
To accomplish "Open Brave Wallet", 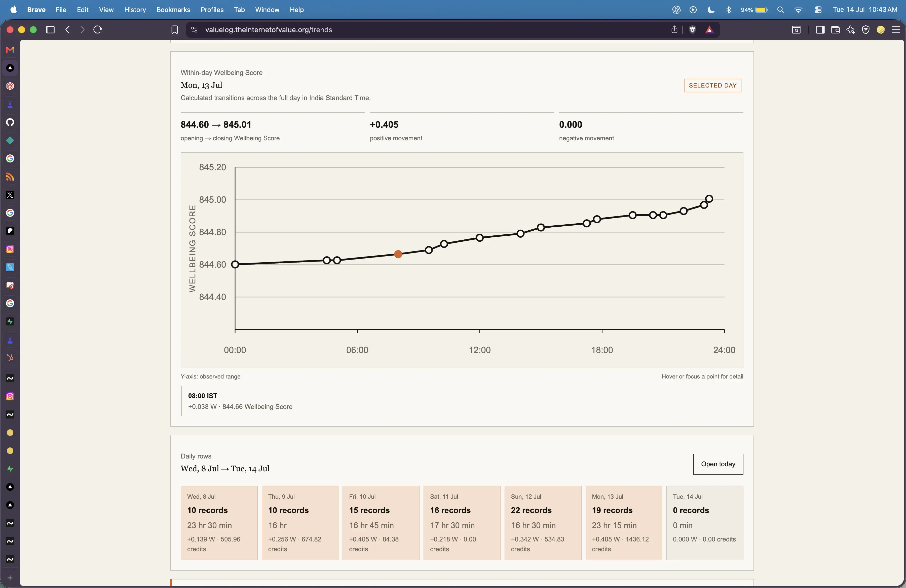I will (836, 30).
